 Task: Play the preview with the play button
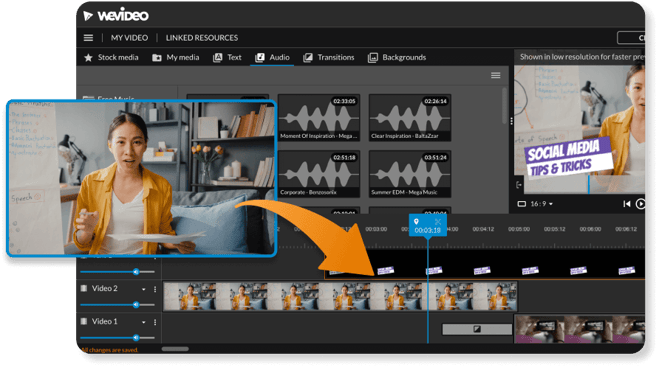click(x=640, y=204)
